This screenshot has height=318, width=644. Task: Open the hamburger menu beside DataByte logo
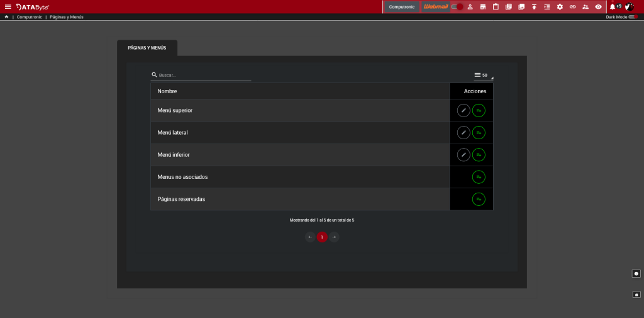(8, 7)
